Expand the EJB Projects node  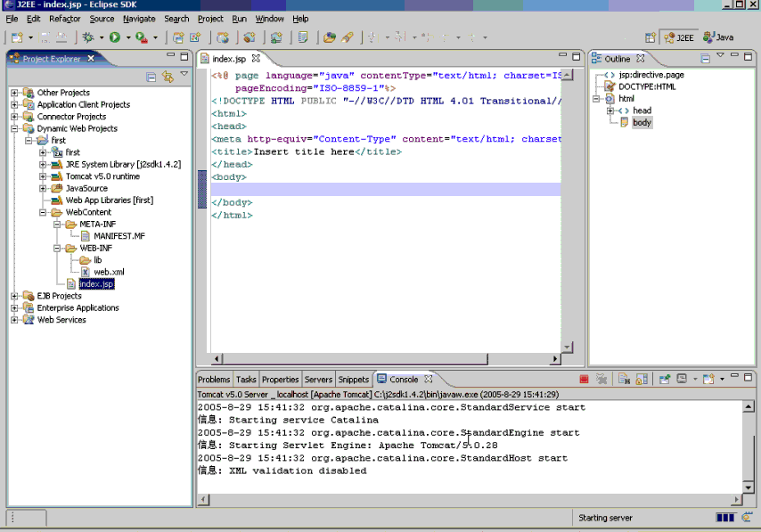(x=14, y=296)
